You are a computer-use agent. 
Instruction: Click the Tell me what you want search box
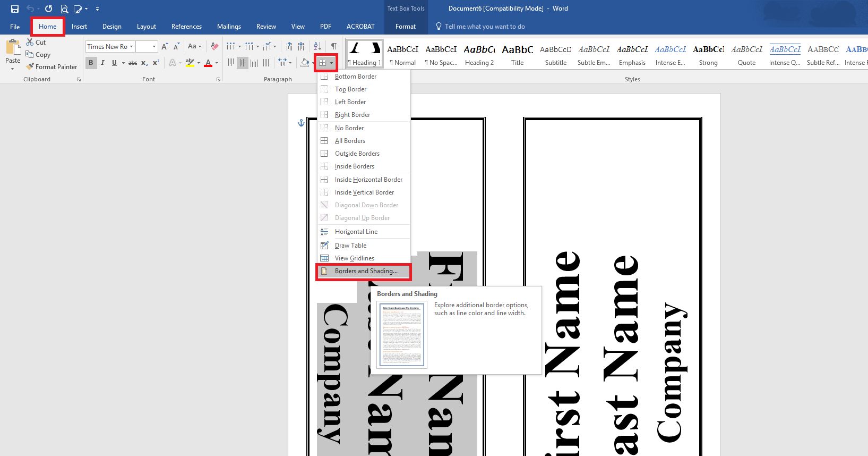[484, 27]
